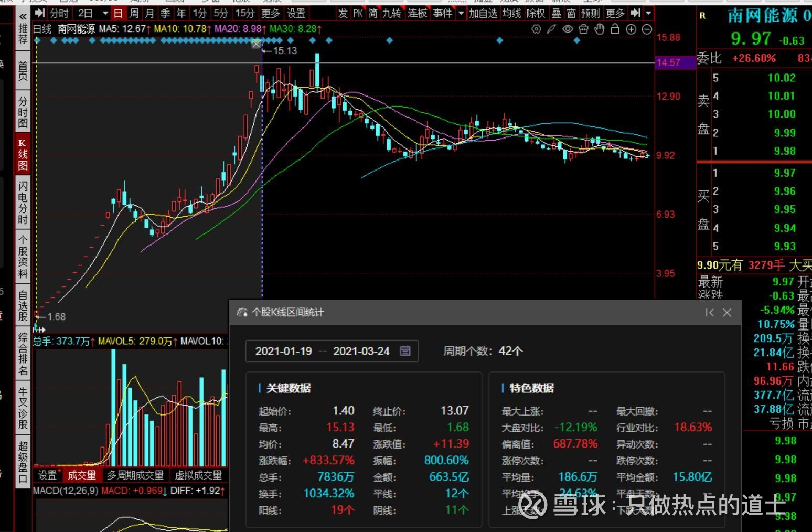This screenshot has height=532, width=812.
Task: Click the 九转 indicator button
Action: [392, 13]
